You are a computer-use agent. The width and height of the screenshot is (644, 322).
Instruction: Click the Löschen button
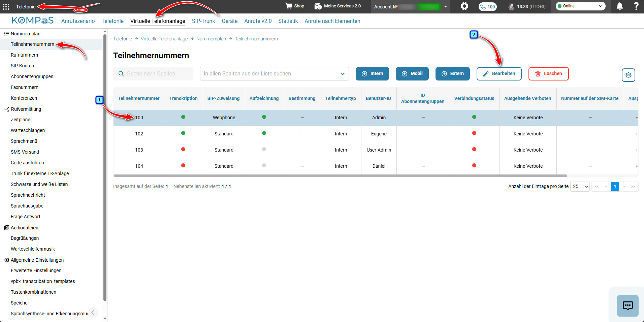click(x=549, y=74)
